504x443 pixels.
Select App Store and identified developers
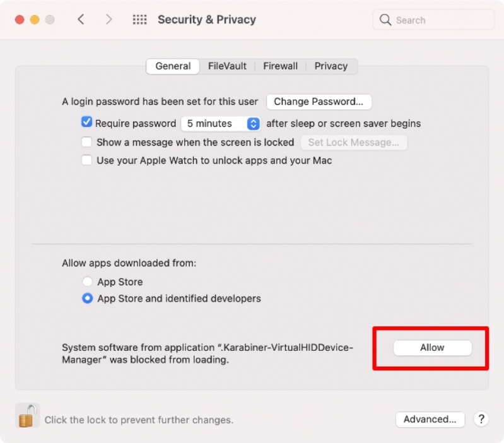pyautogui.click(x=88, y=298)
